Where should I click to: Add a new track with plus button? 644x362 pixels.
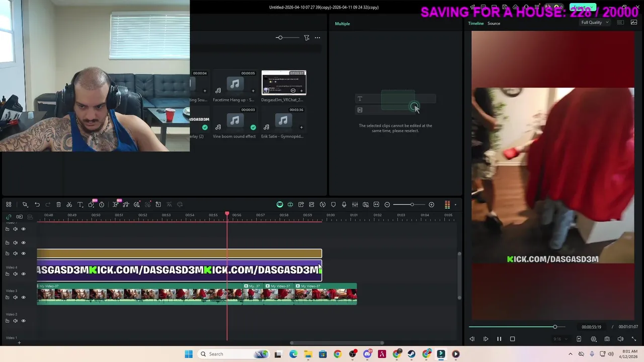[19, 343]
